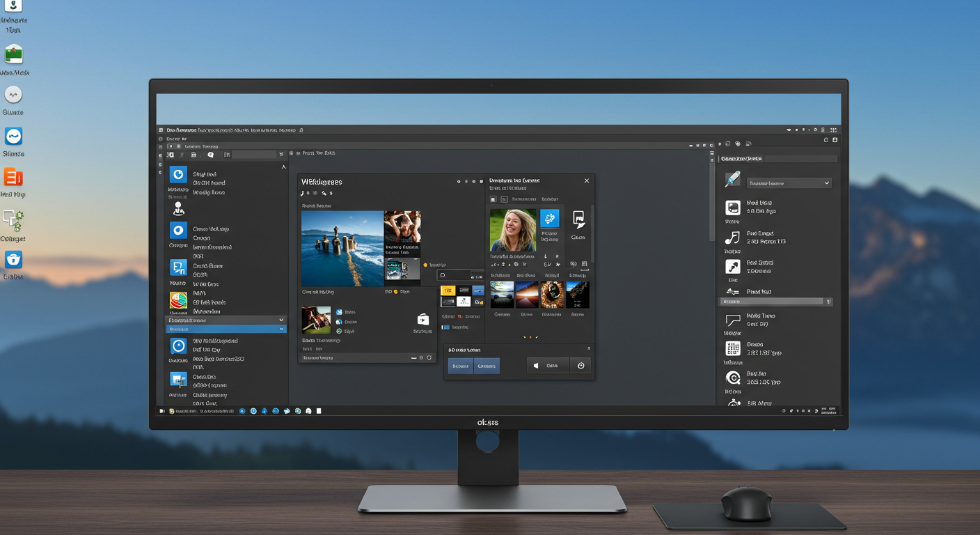Click the speaker button in the bottom dialog
The width and height of the screenshot is (980, 535).
[x=548, y=366]
